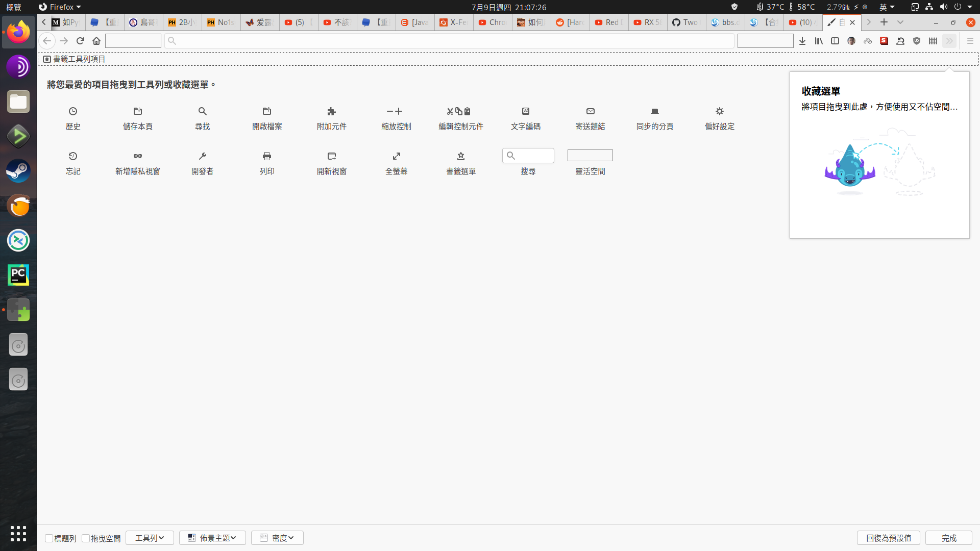Open the tab list chevron dropdown
The width and height of the screenshot is (980, 551).
tap(900, 22)
